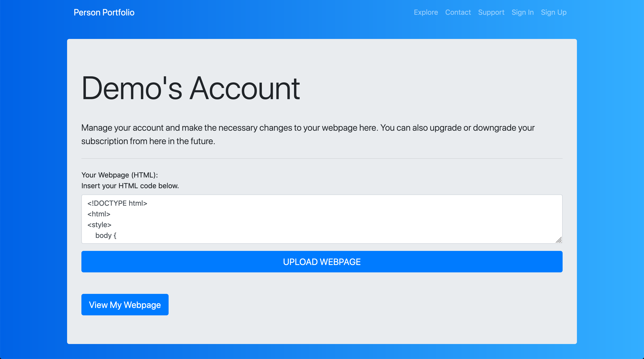The height and width of the screenshot is (359, 644).
Task: Click the Your Webpage (HTML) label
Action: [119, 175]
